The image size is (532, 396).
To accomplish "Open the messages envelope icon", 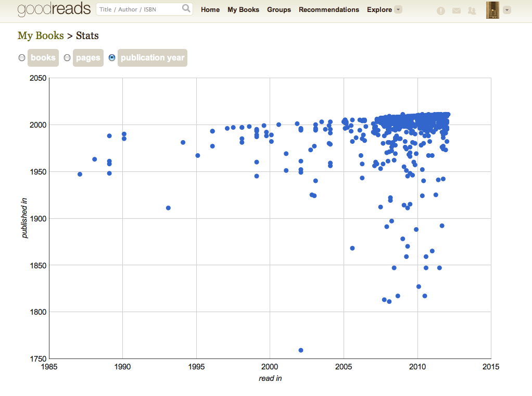I will (457, 10).
